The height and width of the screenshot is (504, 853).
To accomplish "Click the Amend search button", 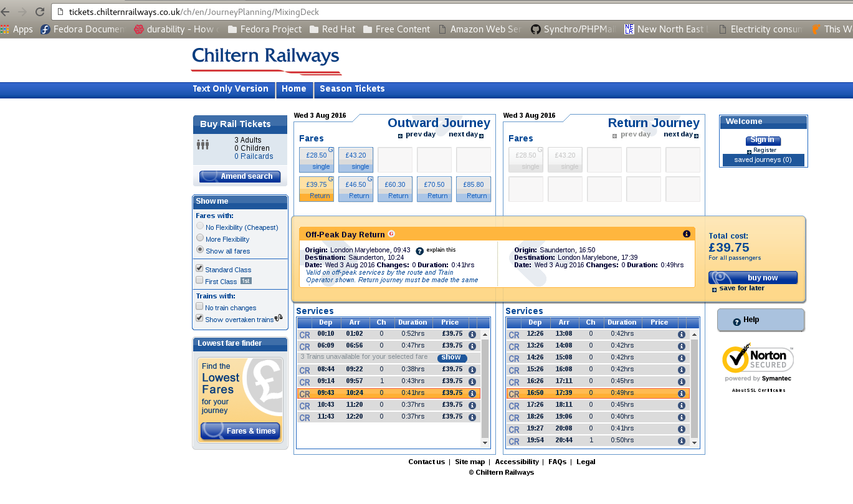I will point(240,177).
